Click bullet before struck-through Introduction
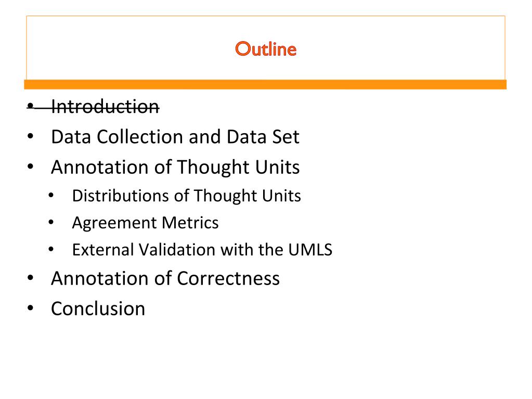The image size is (532, 399). click(31, 106)
